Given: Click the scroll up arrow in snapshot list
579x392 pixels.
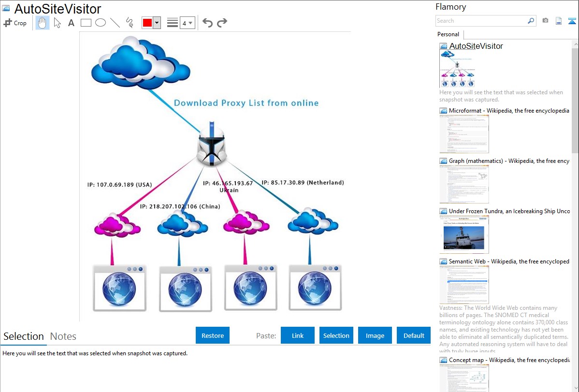Looking at the screenshot, I should [x=575, y=44].
